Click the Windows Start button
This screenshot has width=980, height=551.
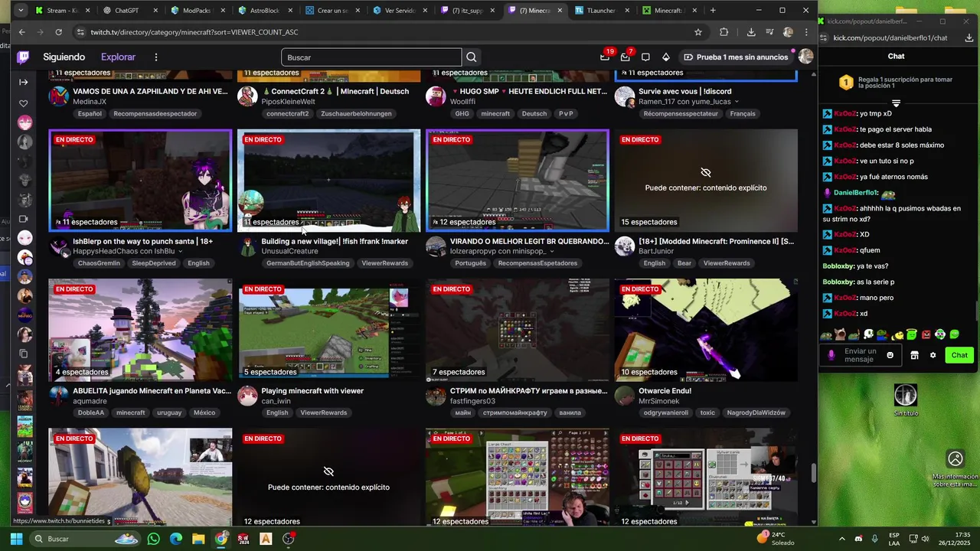point(16,539)
